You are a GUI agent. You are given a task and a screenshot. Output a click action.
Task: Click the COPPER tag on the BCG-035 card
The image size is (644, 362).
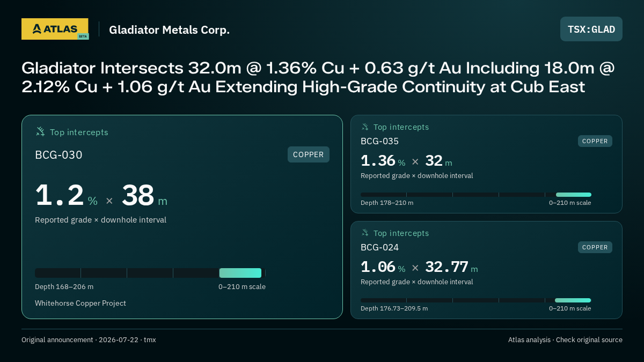click(595, 141)
